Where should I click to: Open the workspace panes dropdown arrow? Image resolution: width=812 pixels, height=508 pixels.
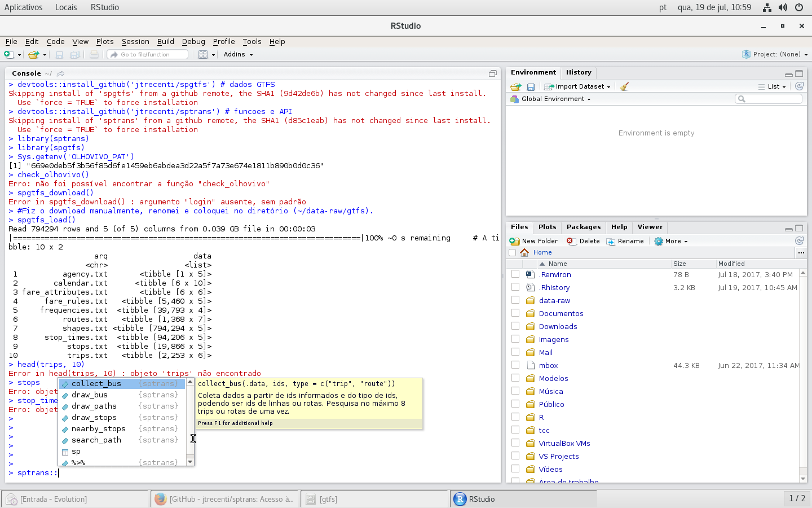pyautogui.click(x=213, y=55)
